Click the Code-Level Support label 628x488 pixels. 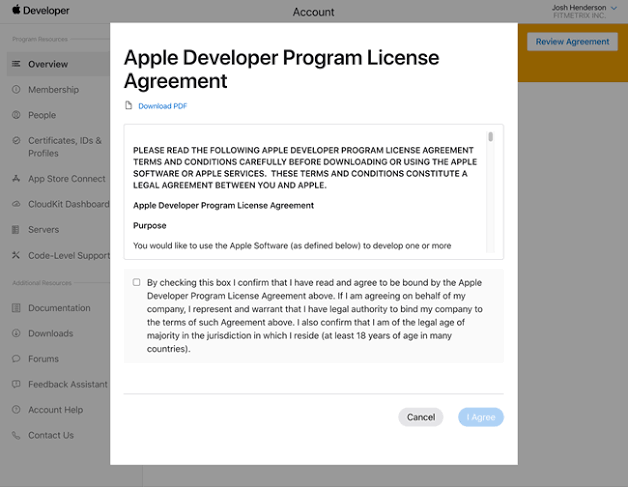point(69,256)
